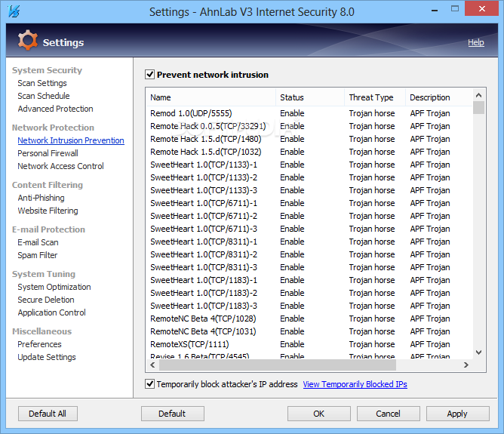This screenshot has height=434, width=504.
Task: Click the Cancel button
Action: [x=389, y=414]
